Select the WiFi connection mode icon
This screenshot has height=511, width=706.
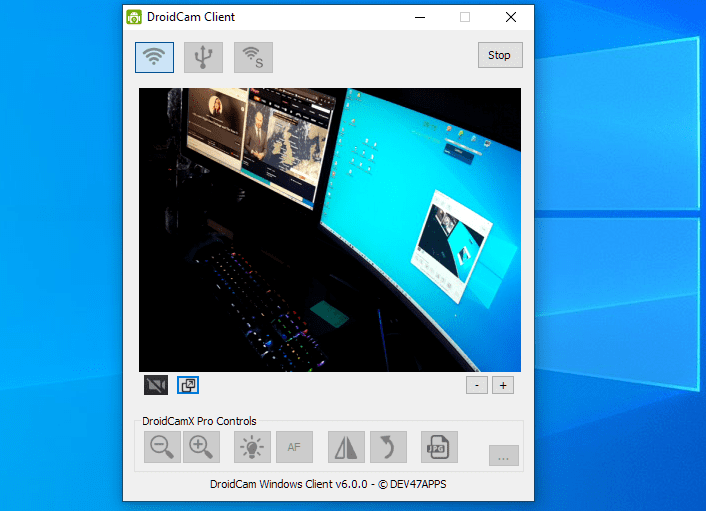154,57
